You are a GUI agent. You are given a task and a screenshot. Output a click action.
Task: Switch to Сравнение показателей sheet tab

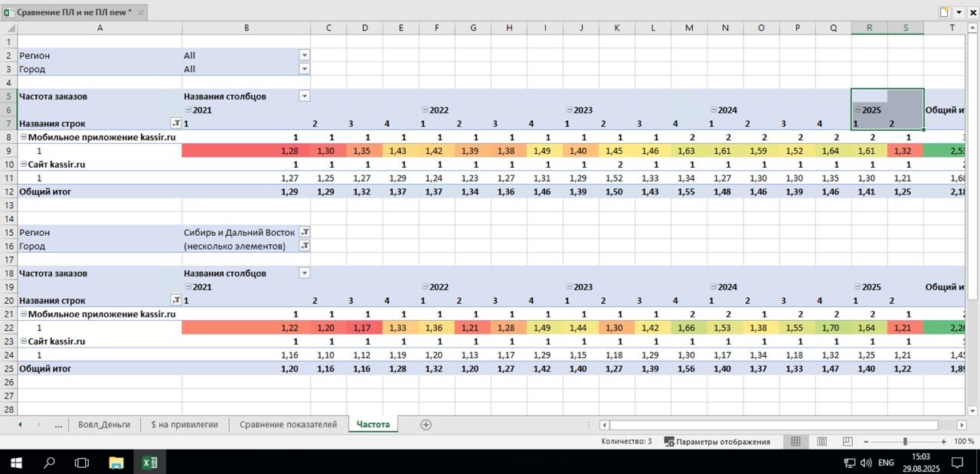click(x=288, y=424)
